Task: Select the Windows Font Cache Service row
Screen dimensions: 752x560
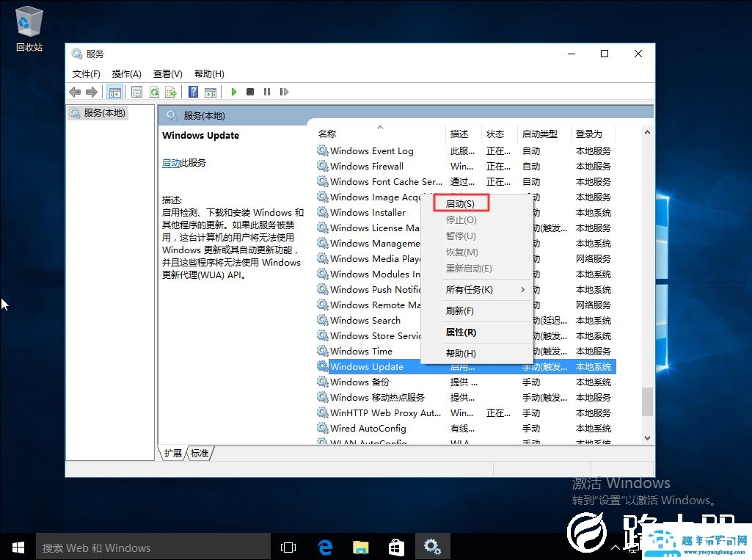Action: (465, 181)
